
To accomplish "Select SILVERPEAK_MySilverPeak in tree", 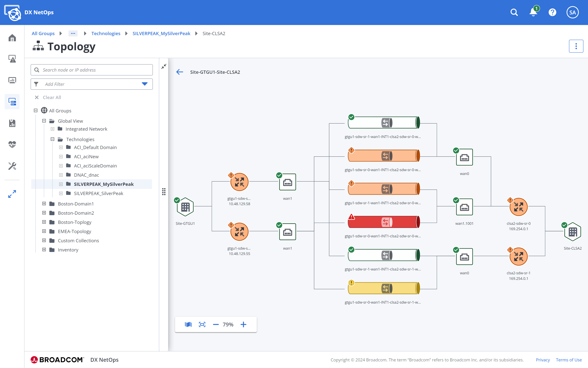I will (104, 184).
